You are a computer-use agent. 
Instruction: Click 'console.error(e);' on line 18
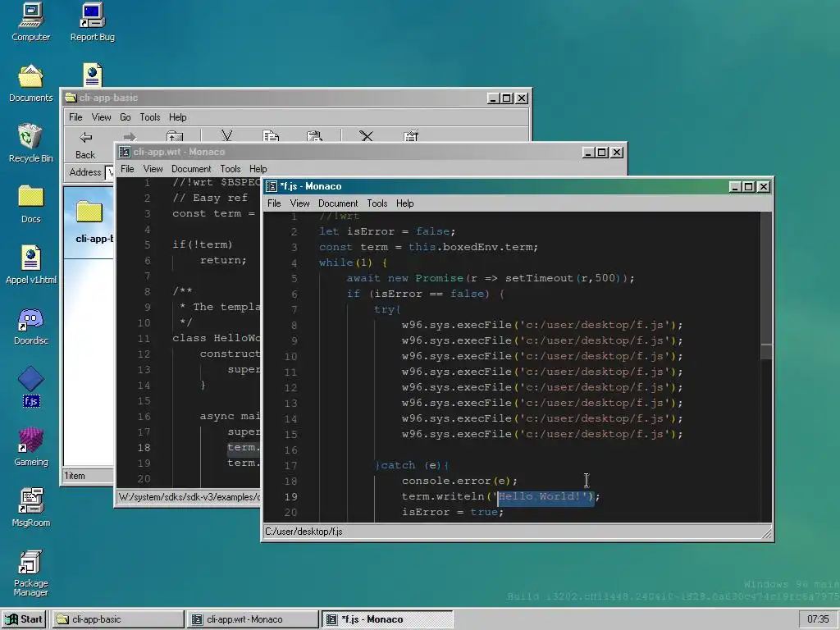point(459,481)
